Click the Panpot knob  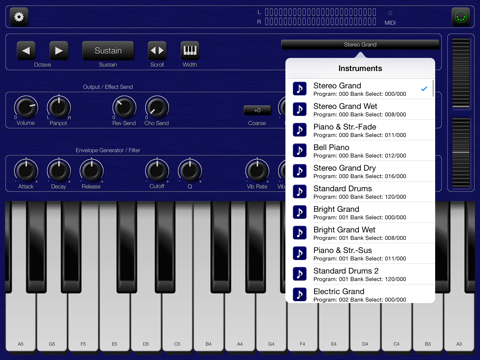pos(59,107)
